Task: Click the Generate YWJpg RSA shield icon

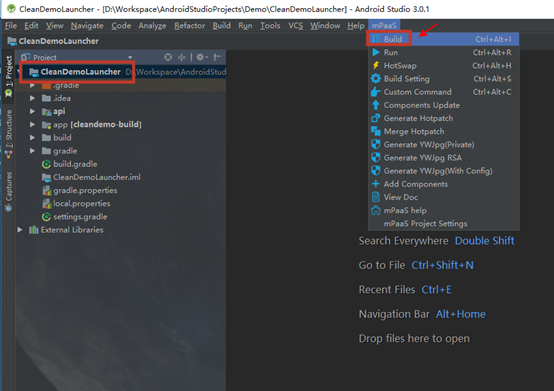Action: (376, 158)
